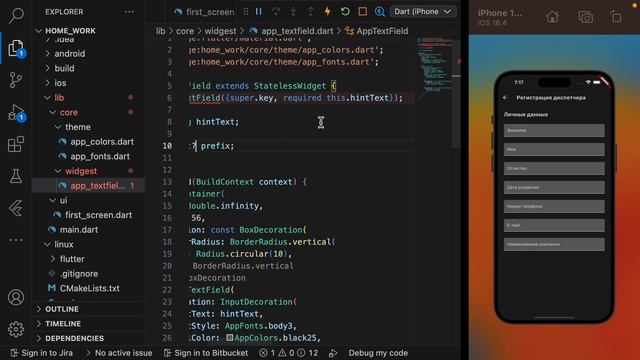Screen dimensions: 640x360
Task: Click the lib breadcrumb segment
Action: pos(160,31)
